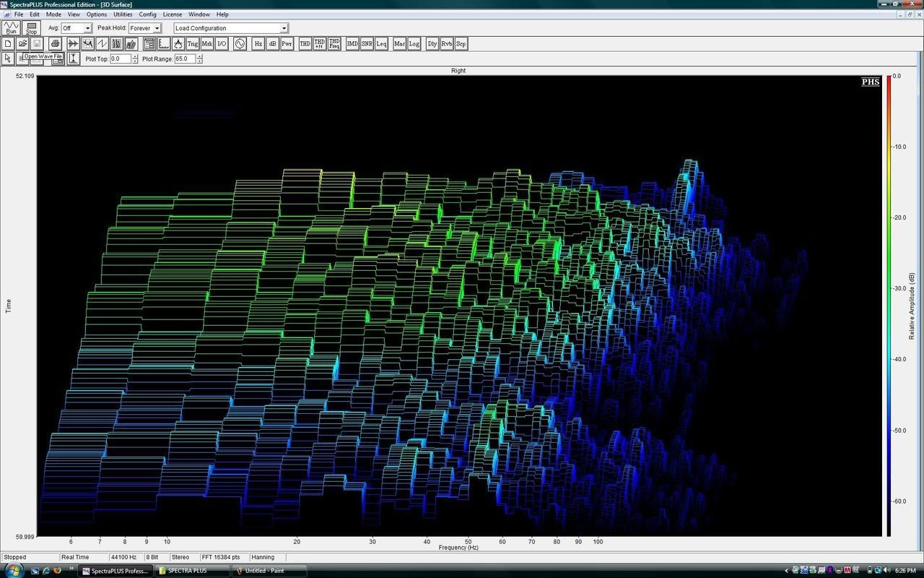Open the Utilities menu
The height and width of the screenshot is (578, 924).
(x=123, y=14)
